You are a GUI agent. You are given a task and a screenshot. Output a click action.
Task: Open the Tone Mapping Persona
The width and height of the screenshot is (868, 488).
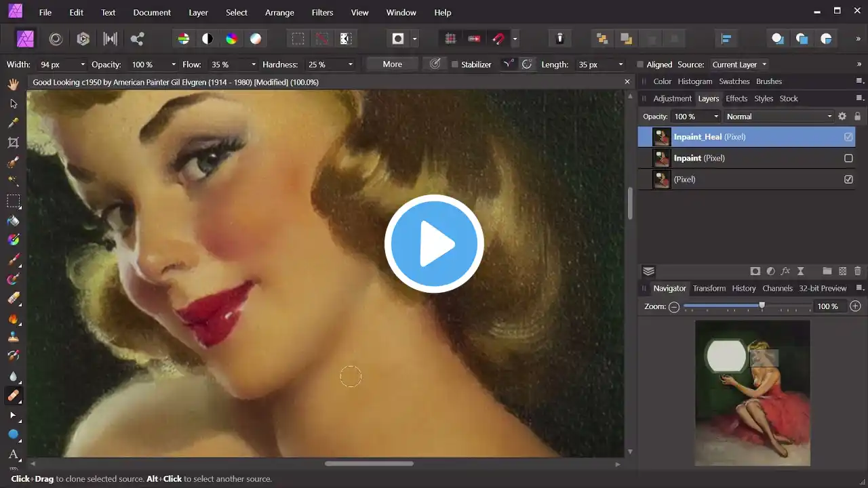(x=110, y=39)
